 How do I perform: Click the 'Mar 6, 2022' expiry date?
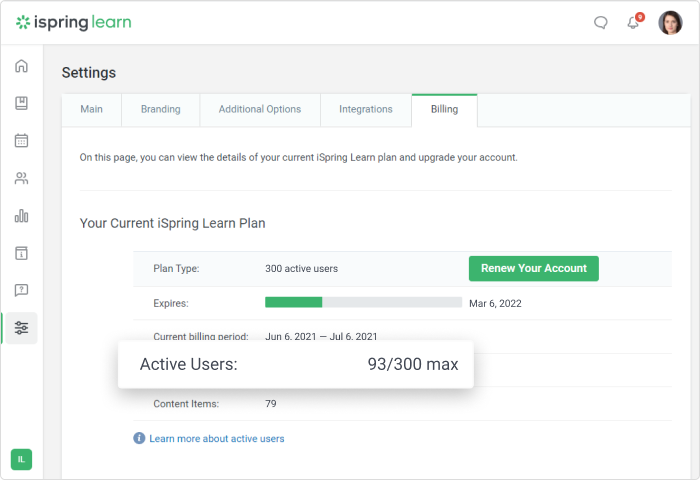(495, 304)
